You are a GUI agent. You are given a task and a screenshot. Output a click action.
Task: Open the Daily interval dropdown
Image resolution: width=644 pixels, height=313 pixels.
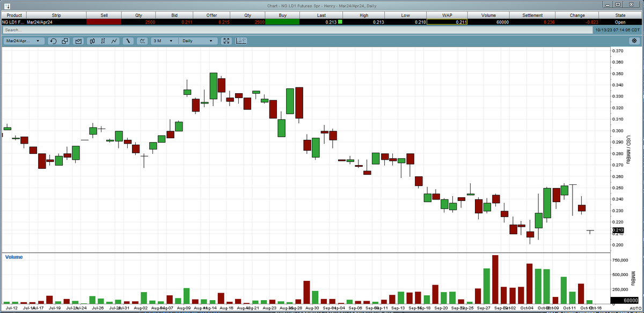pyautogui.click(x=198, y=41)
